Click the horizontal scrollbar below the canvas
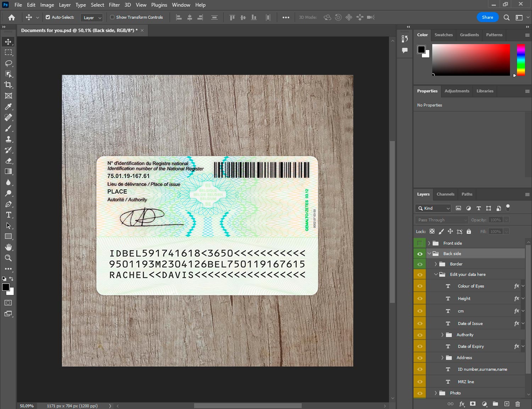532x409 pixels. [248, 405]
